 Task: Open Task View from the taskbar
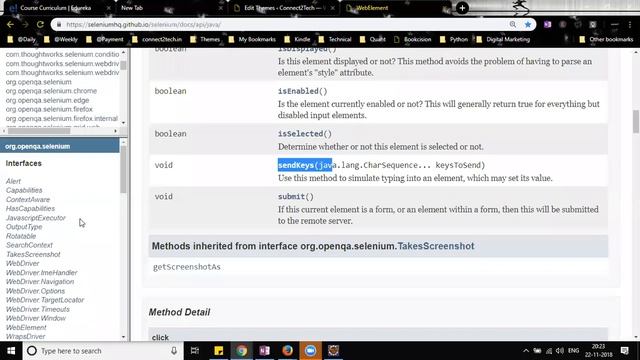(x=195, y=351)
